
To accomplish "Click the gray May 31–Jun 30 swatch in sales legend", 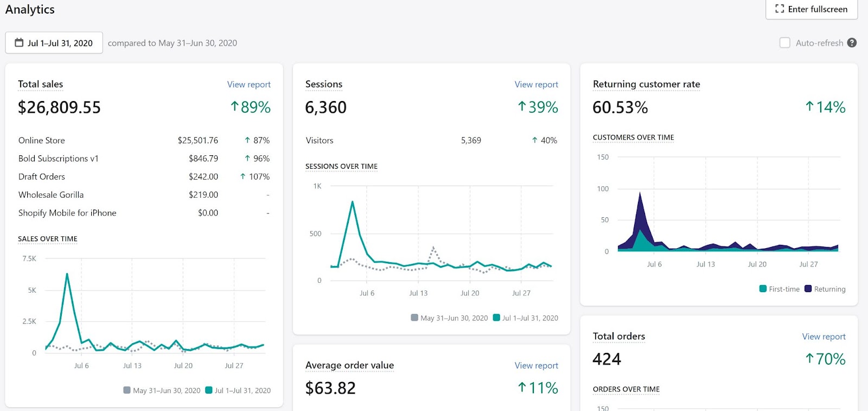I will (127, 390).
